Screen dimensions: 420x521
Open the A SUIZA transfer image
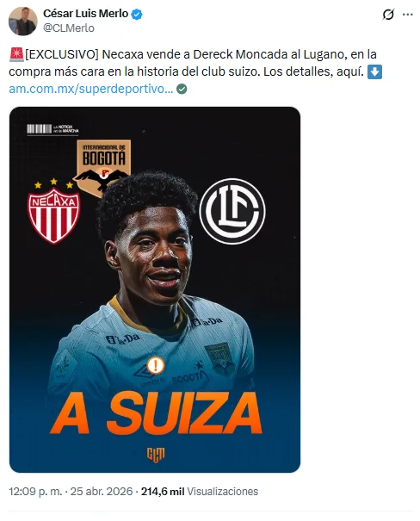[x=155, y=289]
